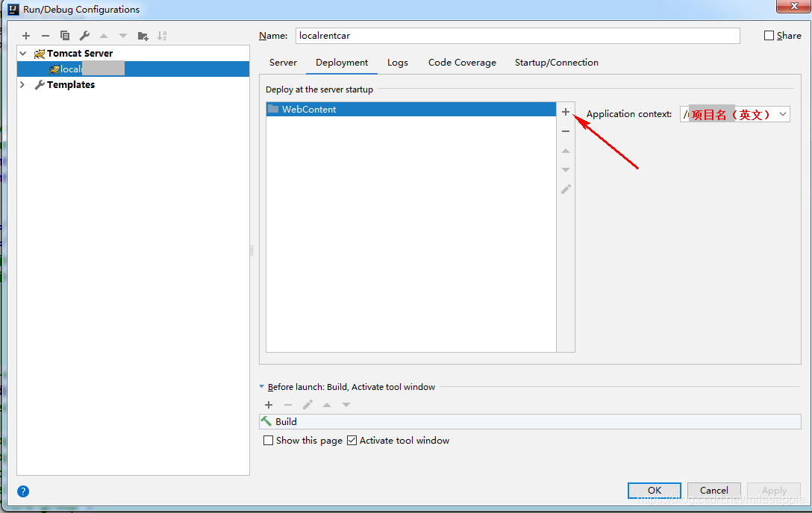The width and height of the screenshot is (812, 513).
Task: Click the Tomcat Server cat icon
Action: (x=40, y=54)
